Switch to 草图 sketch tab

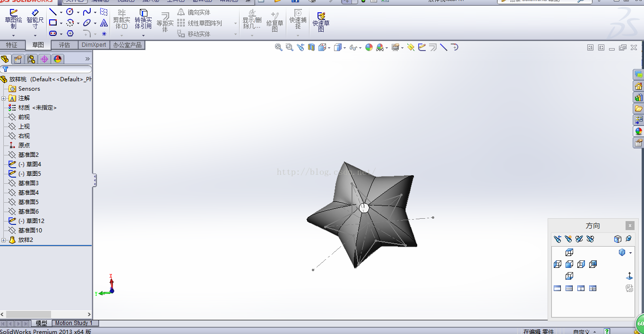pos(38,45)
